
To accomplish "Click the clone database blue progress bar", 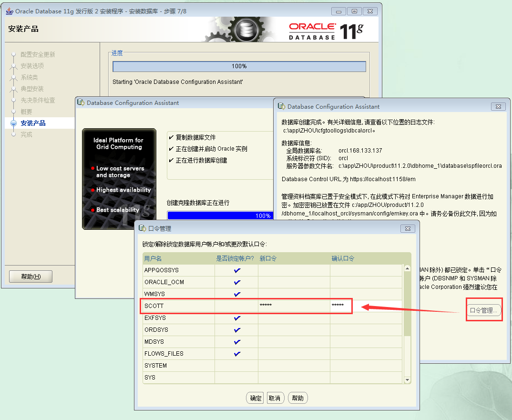I will point(220,215).
